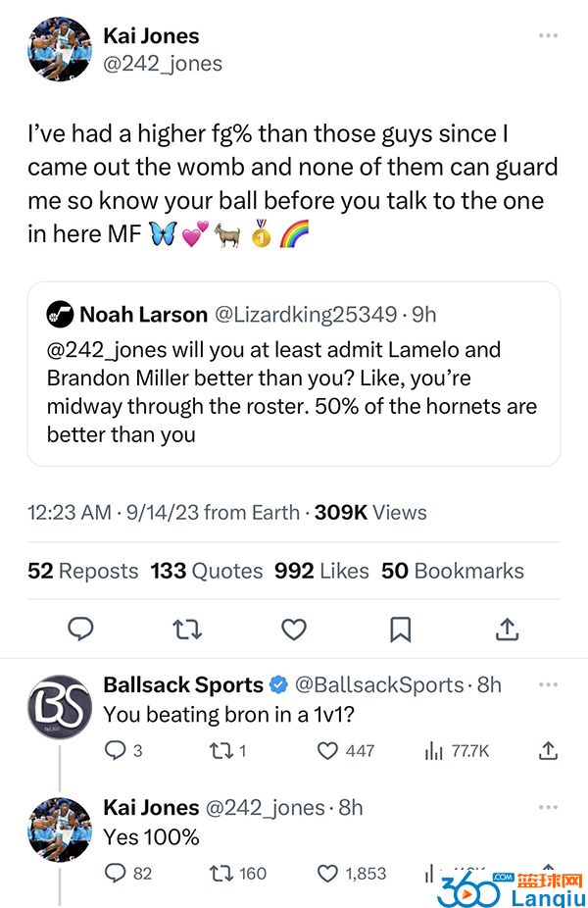Reply to Kai Jones's "Yes 100%" comment

click(116, 873)
